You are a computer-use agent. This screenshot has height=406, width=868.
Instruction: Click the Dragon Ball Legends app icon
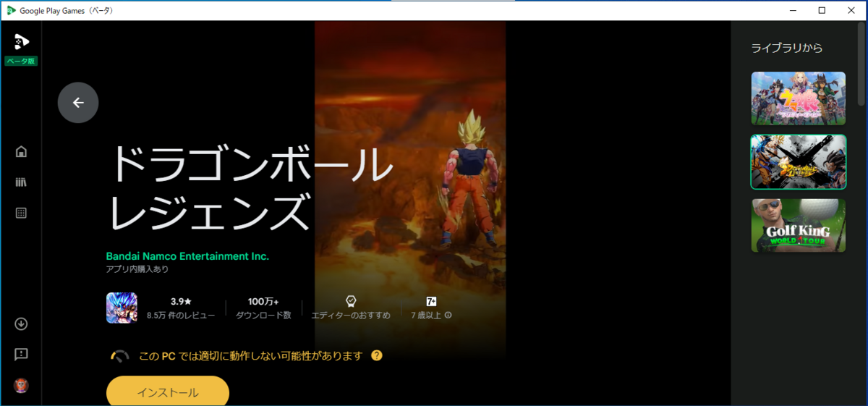tap(122, 307)
